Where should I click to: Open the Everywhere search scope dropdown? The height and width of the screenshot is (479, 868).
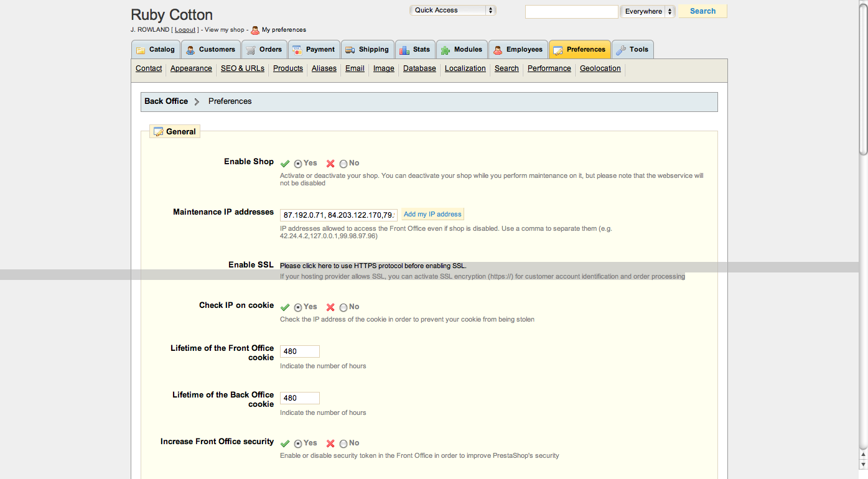pos(648,11)
